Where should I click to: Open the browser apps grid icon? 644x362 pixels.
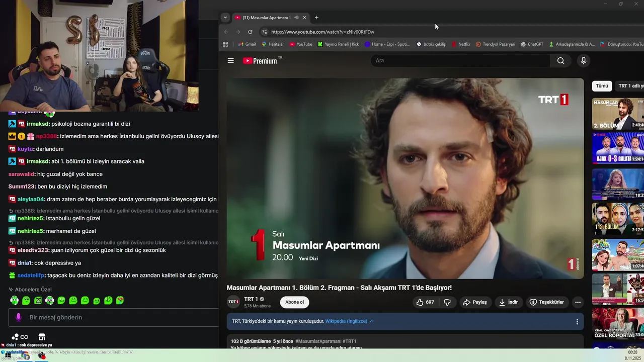pos(225,44)
